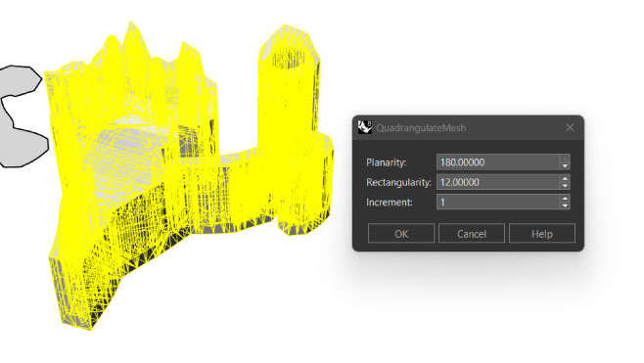Click the Increment: label text
The image size is (644, 363).
tap(389, 202)
